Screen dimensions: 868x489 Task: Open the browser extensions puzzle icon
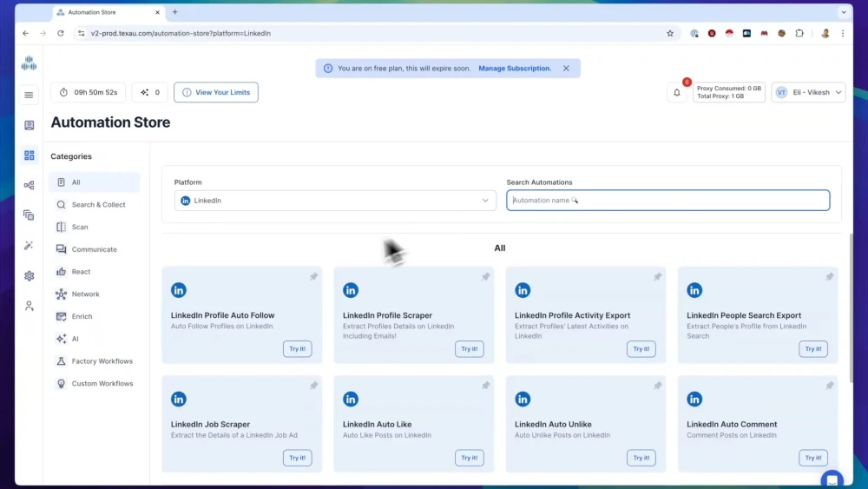[799, 33]
